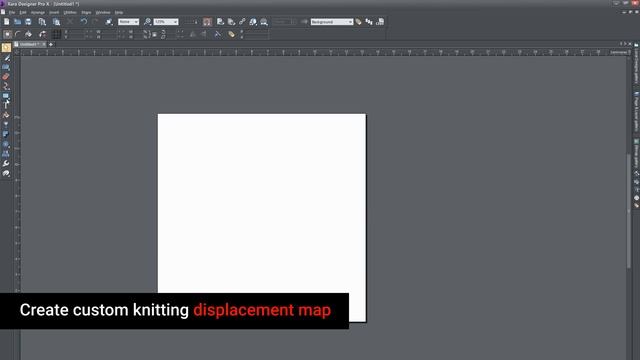This screenshot has height=360, width=640.
Task: Open the File menu
Action: pyautogui.click(x=12, y=13)
